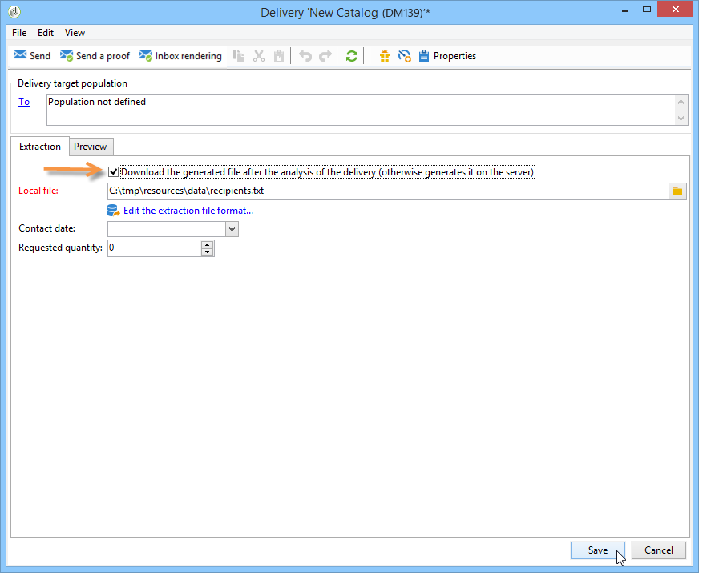Click the Local file path field

tap(388, 191)
